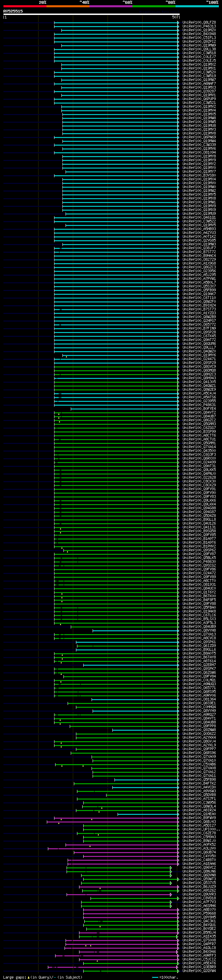
Task: Click the cyan alignment bar of UniRef100_Q19MZ0
Action: coord(120,30)
